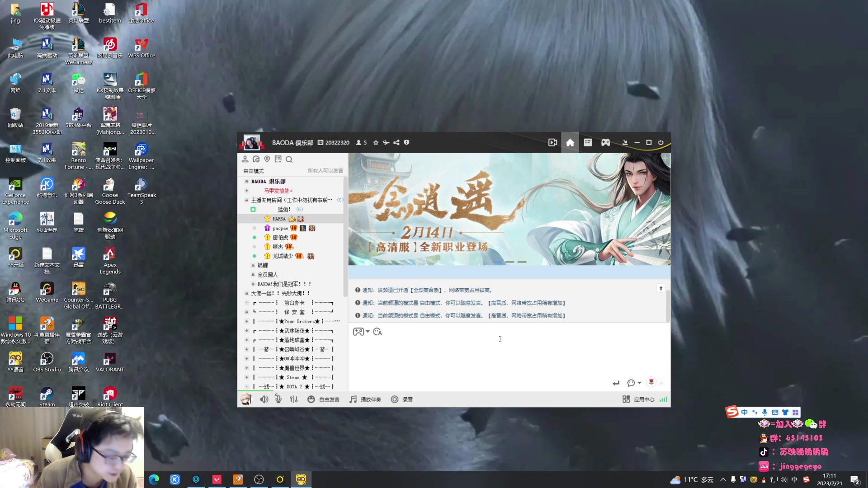Open the user list person icon above the channel tree
This screenshot has height=488, width=868.
coord(245,159)
